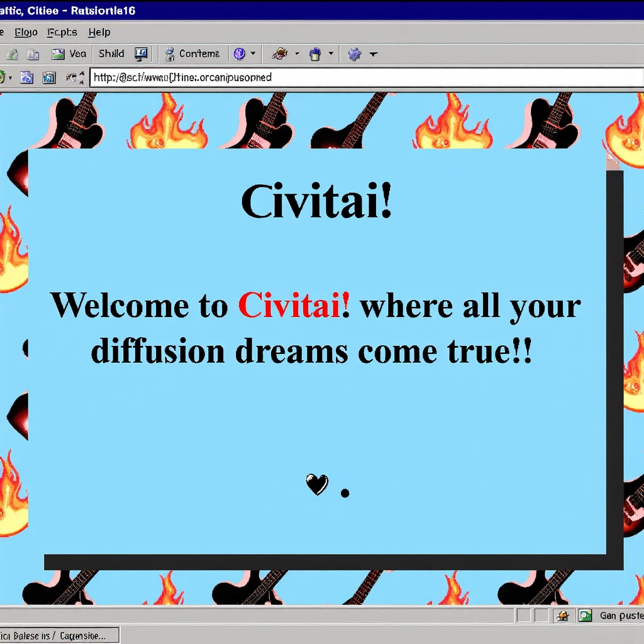
Task: Open dropdown arrow beside purple gear icon
Action: [373, 54]
